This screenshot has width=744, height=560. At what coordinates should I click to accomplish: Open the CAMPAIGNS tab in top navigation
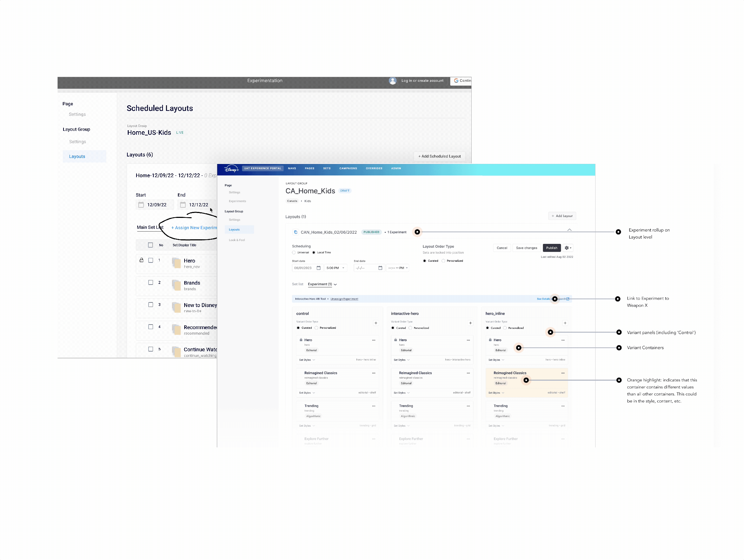(348, 168)
